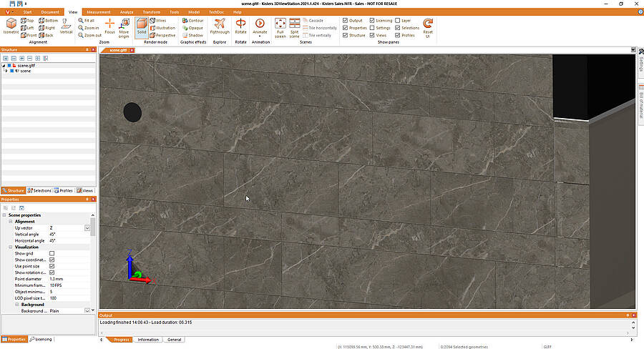Switch to the Views panel tab
The width and height of the screenshot is (644, 349).
point(84,190)
